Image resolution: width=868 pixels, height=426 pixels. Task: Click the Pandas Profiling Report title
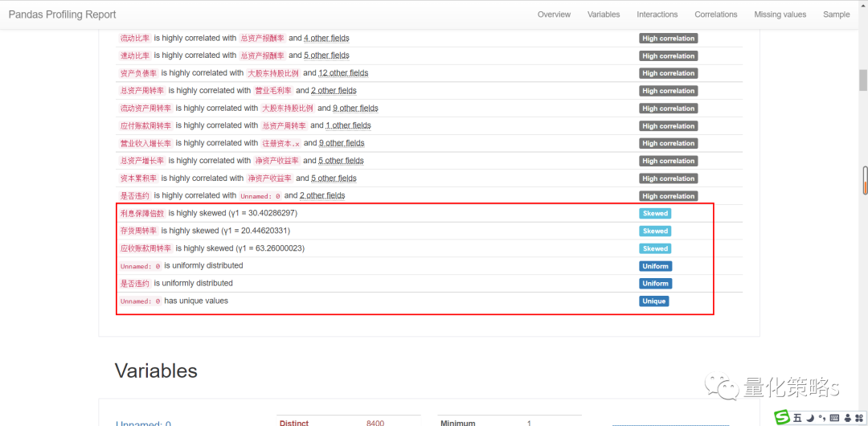click(62, 14)
